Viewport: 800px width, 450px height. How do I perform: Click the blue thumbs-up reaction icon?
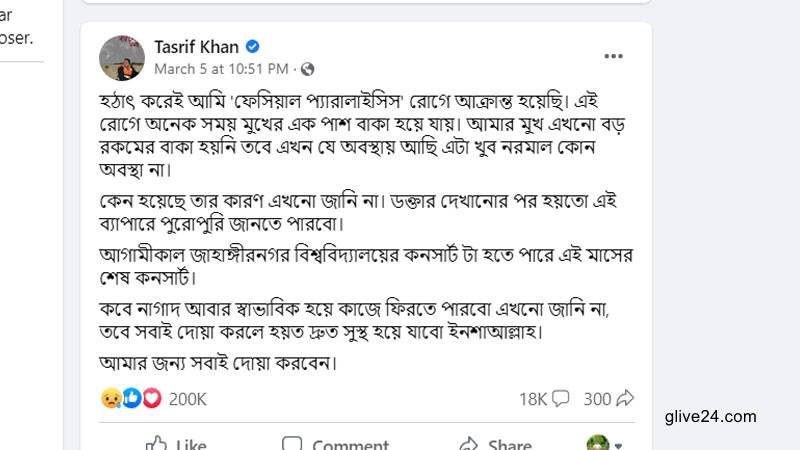(131, 399)
